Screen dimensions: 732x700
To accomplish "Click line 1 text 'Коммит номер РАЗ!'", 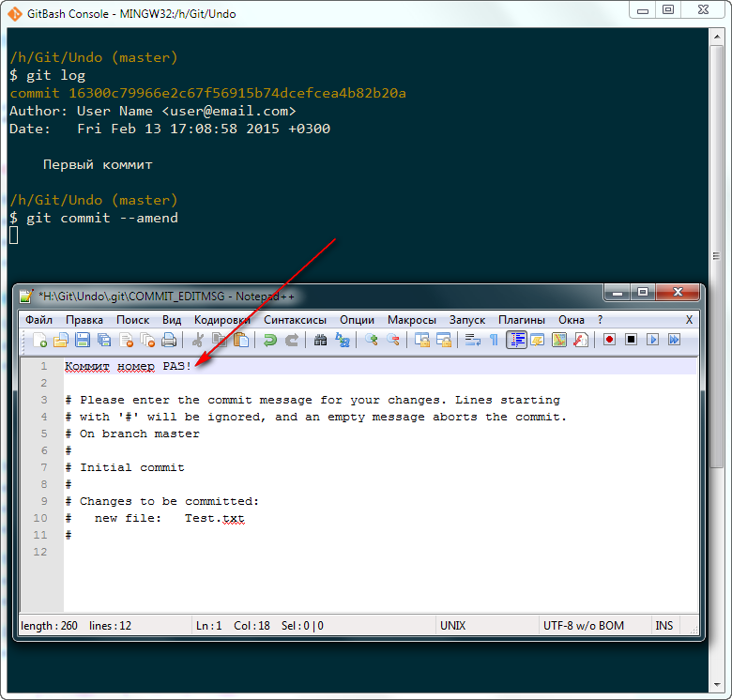I will coord(128,366).
